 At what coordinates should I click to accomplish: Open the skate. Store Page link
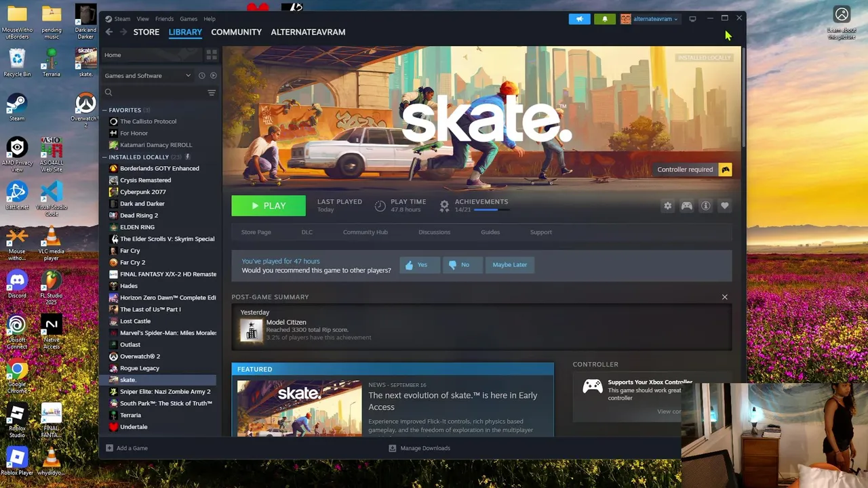click(256, 232)
